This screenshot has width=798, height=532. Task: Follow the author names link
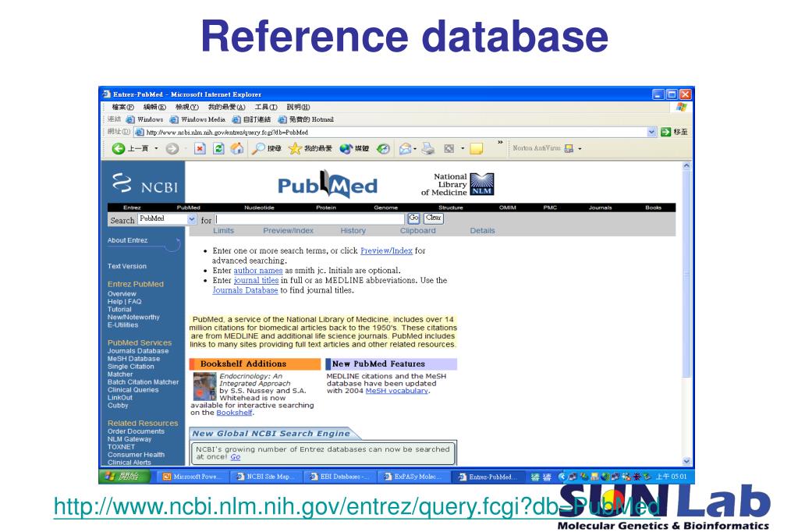tap(258, 271)
